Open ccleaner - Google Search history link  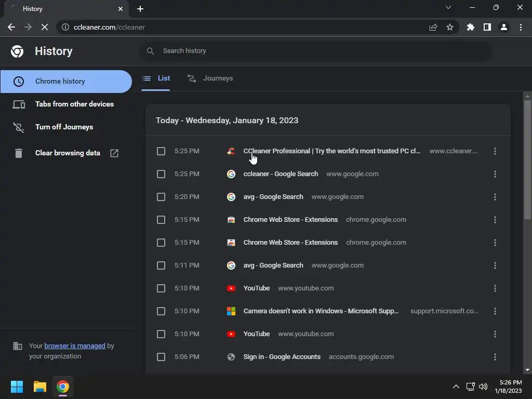(x=281, y=174)
